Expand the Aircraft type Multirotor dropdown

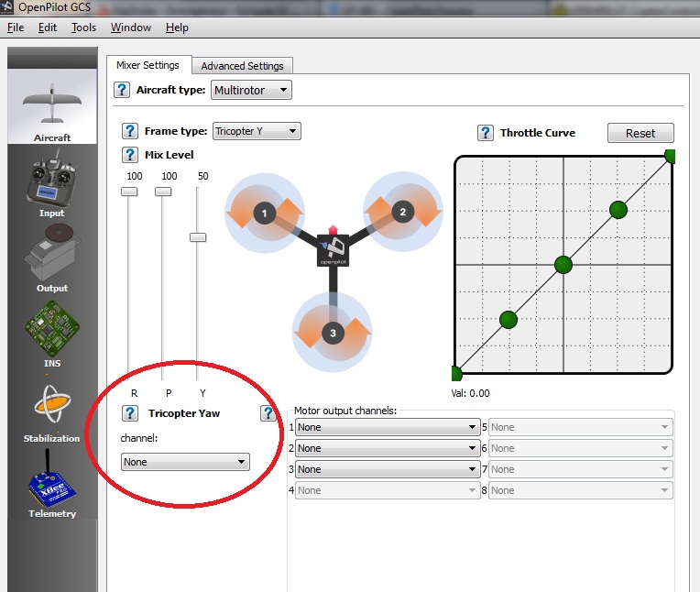(251, 90)
